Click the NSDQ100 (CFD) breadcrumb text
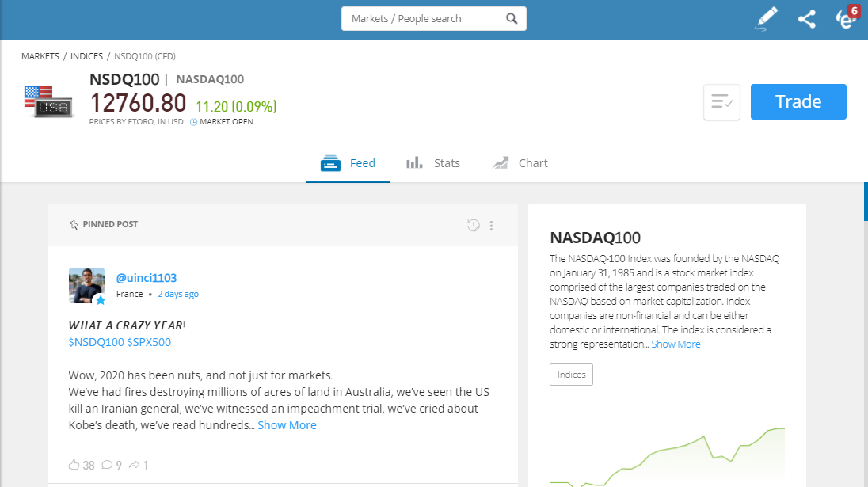Image resolution: width=868 pixels, height=487 pixels. click(x=145, y=56)
